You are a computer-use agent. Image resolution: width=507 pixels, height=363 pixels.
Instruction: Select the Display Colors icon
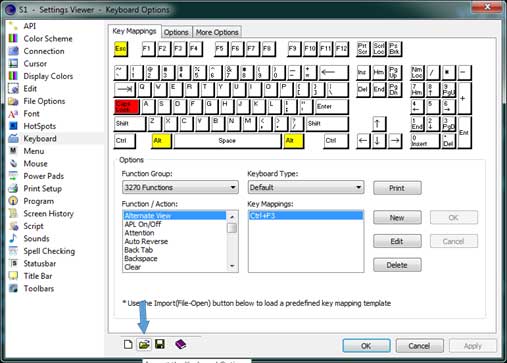point(13,76)
